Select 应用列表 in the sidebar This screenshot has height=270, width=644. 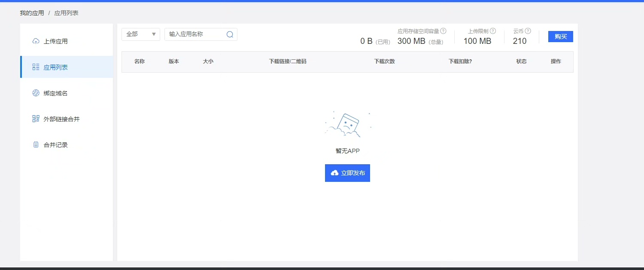(x=67, y=67)
